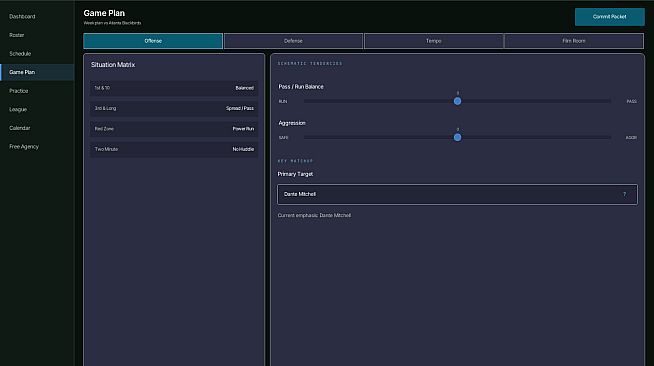Select the 1st & 10 situation row
The image size is (654, 366).
click(x=174, y=88)
